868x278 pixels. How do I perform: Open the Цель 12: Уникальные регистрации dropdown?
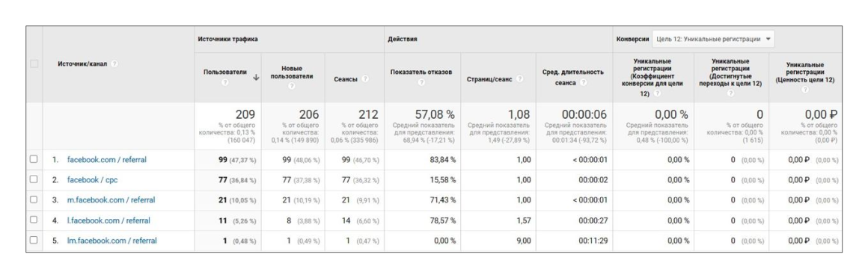pyautogui.click(x=713, y=40)
